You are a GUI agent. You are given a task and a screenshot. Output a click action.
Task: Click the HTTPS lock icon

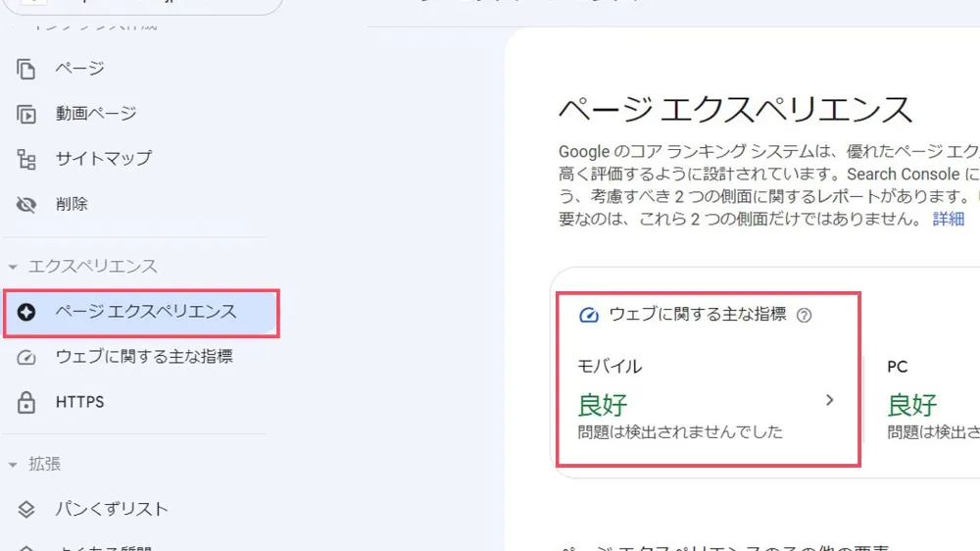tap(26, 402)
